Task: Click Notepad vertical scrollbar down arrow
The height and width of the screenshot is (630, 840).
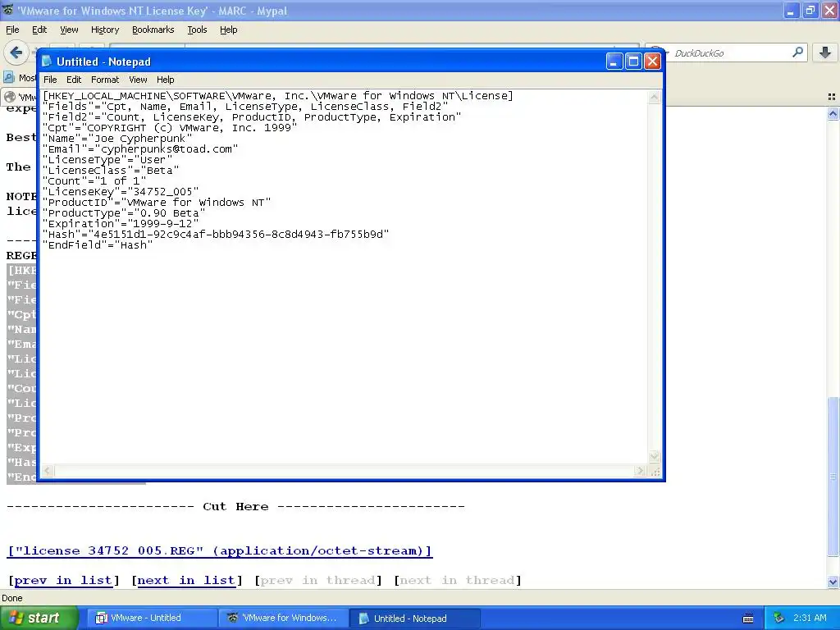Action: tap(654, 457)
